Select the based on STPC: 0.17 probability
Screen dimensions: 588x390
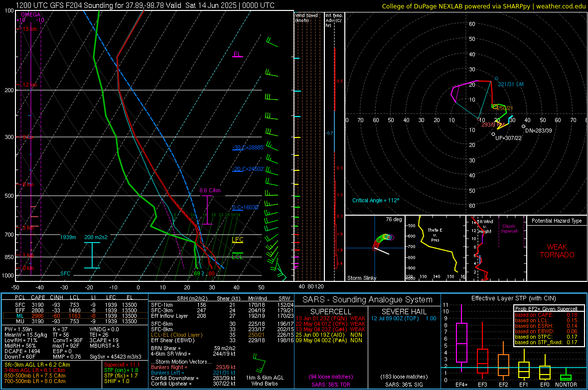point(546,337)
